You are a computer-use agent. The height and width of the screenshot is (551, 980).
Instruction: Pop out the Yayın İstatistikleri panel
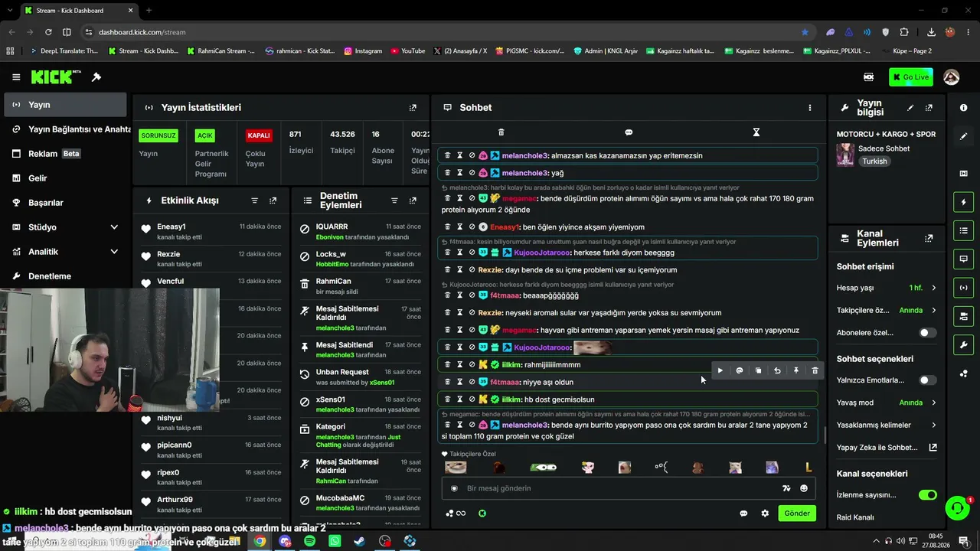[413, 108]
